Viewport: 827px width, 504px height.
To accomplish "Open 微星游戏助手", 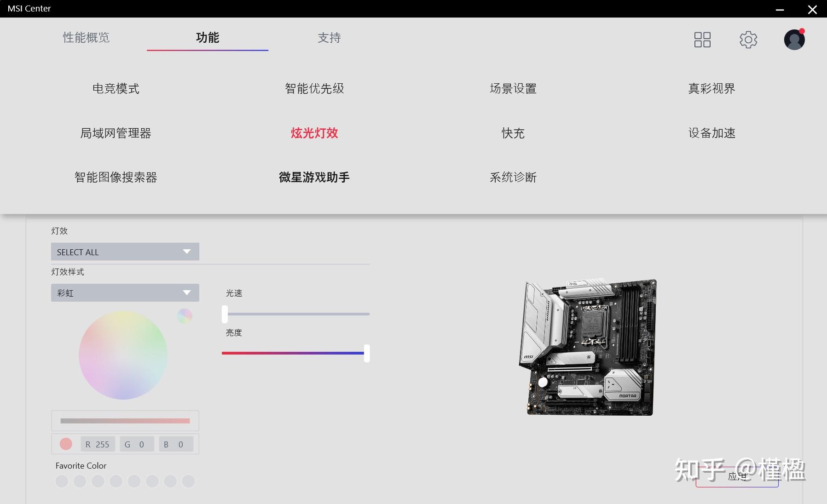I will tap(314, 177).
